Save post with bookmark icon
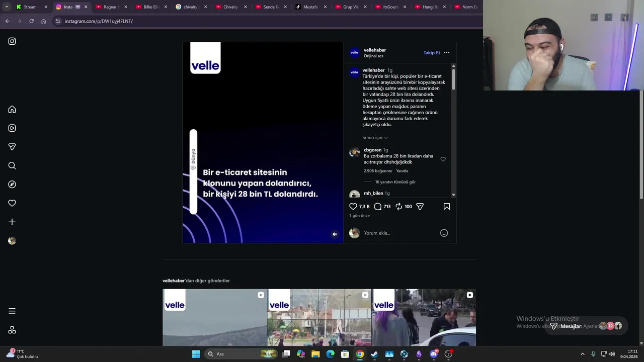This screenshot has width=644, height=362. pos(447,206)
